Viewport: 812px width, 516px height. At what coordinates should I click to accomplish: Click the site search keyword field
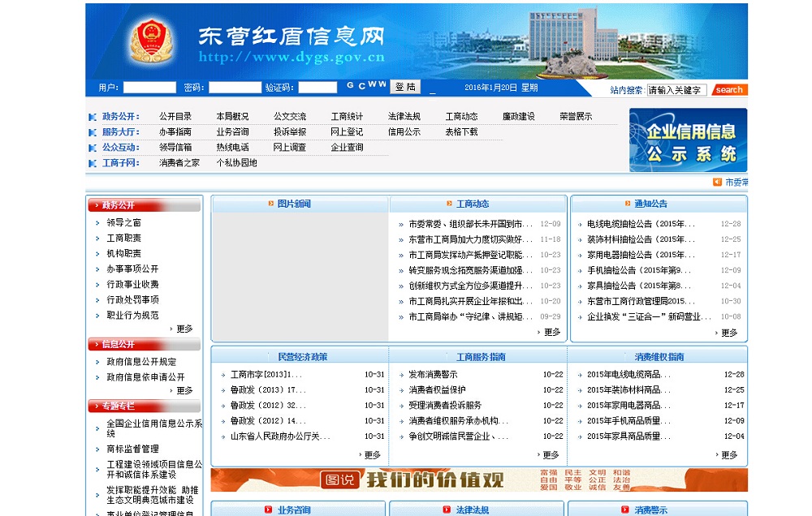677,90
